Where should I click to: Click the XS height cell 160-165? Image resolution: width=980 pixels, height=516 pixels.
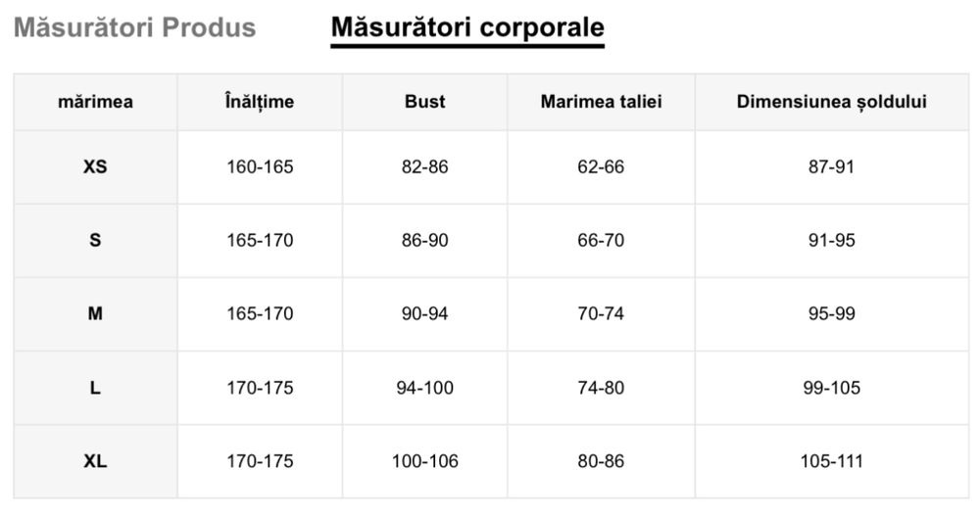point(260,167)
